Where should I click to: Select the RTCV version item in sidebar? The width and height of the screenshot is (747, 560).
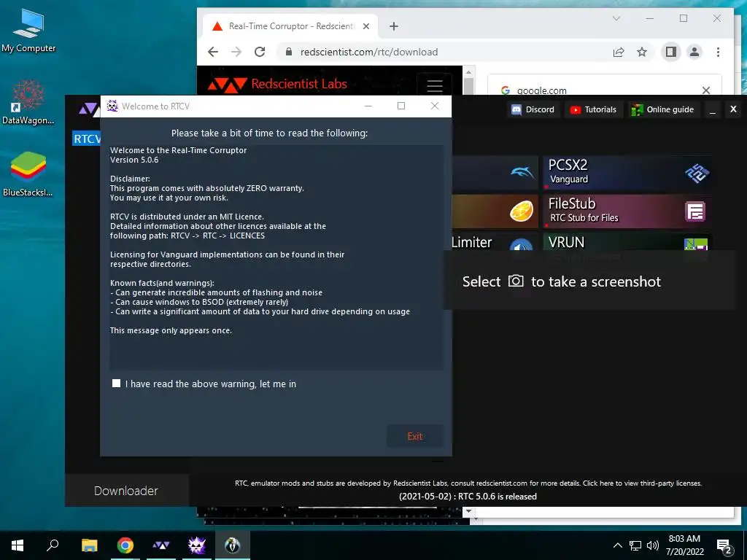(x=87, y=139)
